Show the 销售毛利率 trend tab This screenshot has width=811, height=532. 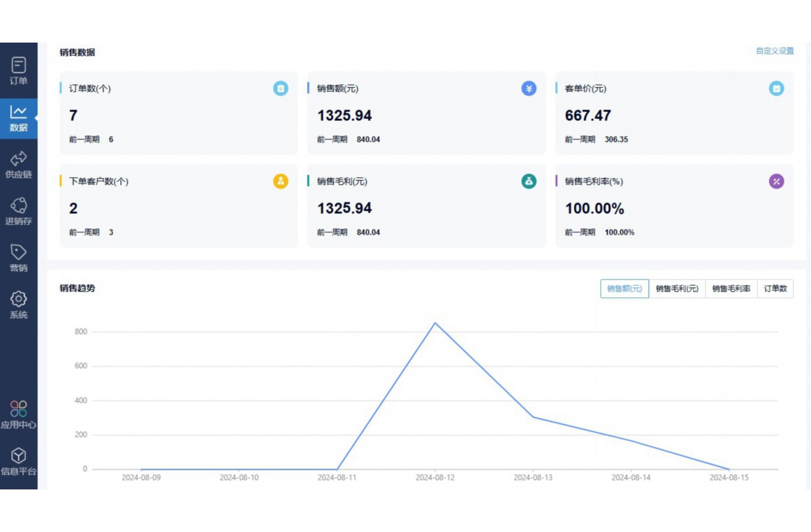(731, 289)
